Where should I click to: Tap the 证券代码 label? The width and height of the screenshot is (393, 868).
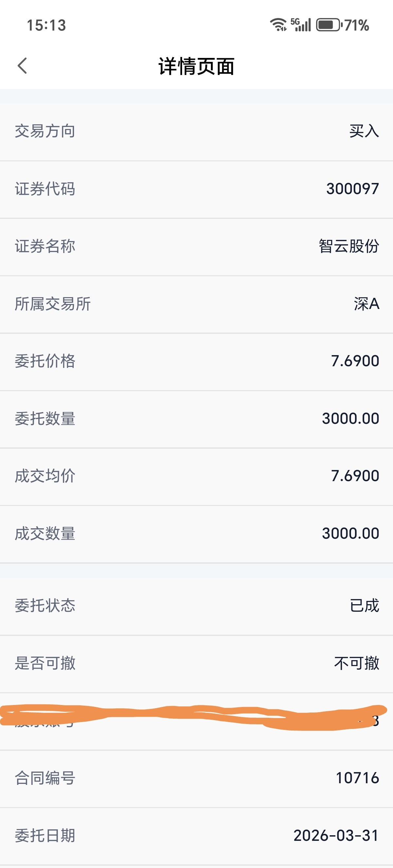[x=45, y=189]
